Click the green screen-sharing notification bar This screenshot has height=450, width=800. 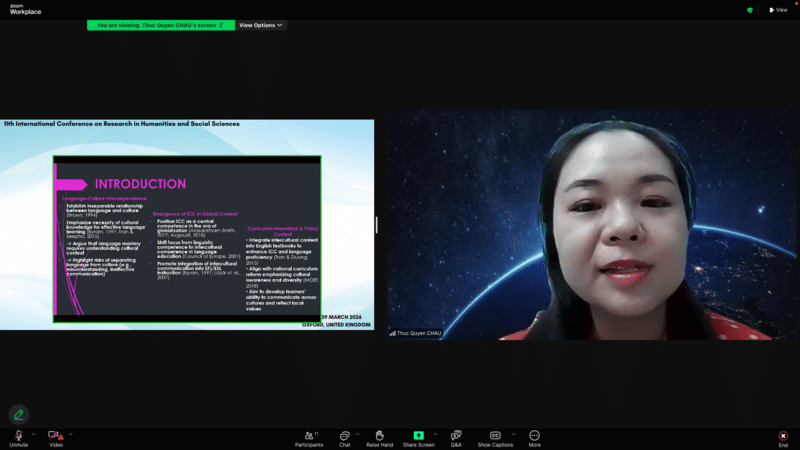[161, 25]
